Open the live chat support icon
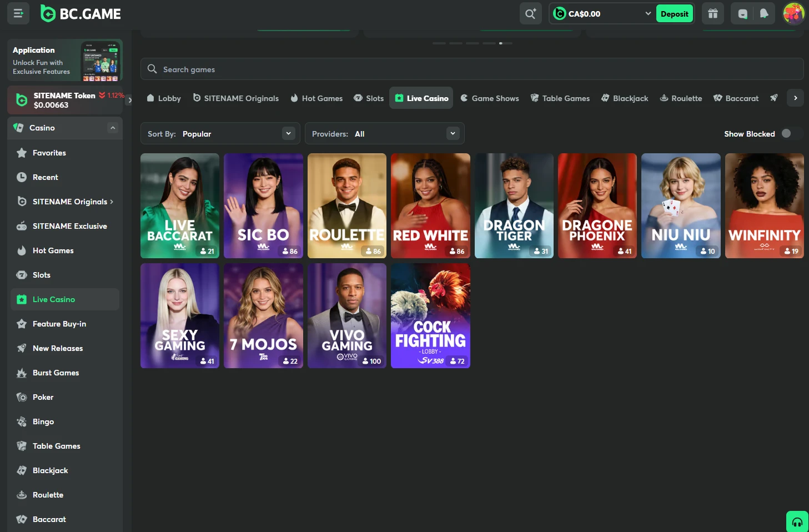The width and height of the screenshot is (809, 532). pyautogui.click(x=742, y=13)
